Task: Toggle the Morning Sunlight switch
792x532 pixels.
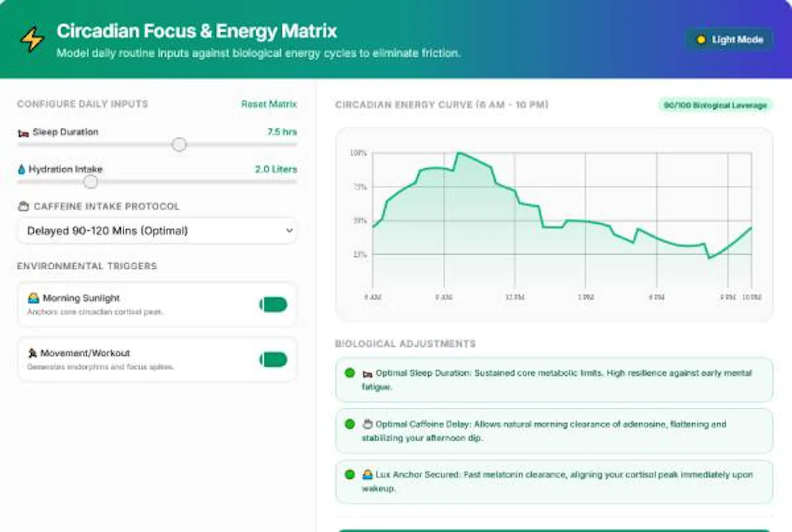Action: (x=273, y=305)
